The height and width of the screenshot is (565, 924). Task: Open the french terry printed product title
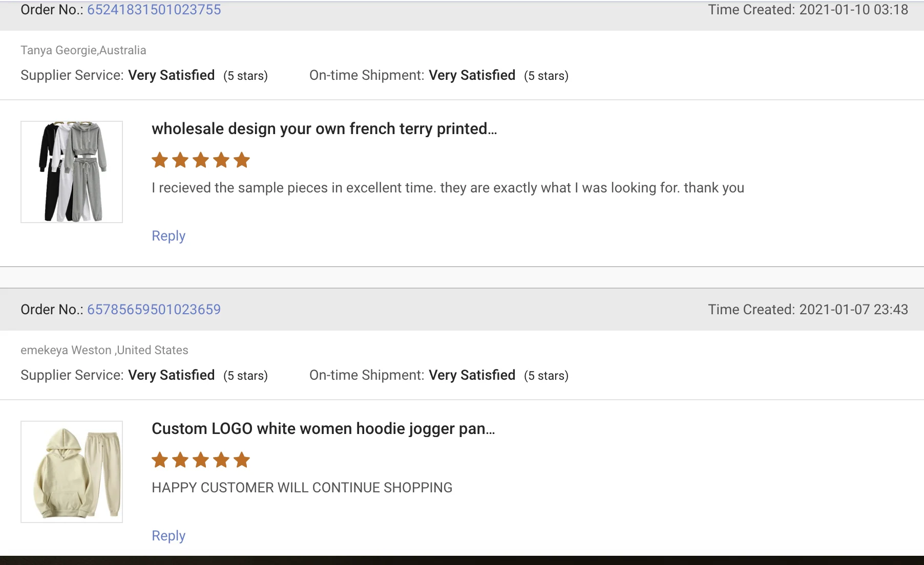pyautogui.click(x=324, y=129)
